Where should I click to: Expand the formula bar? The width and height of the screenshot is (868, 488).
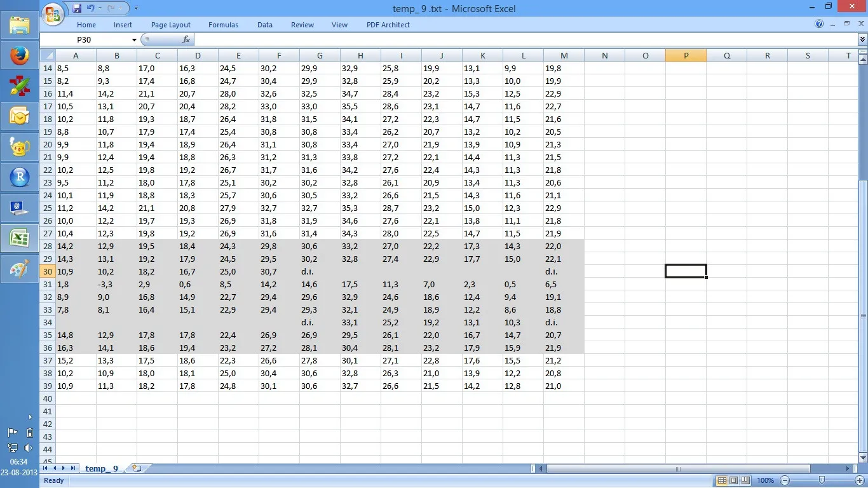coord(862,39)
